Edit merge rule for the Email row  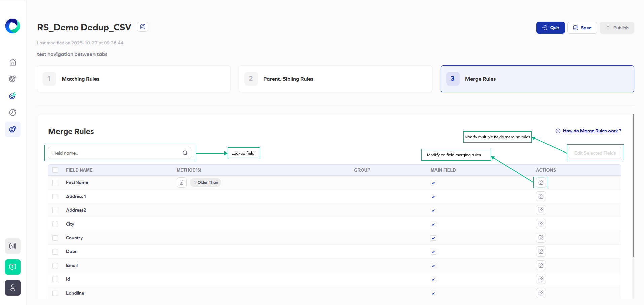tap(541, 265)
